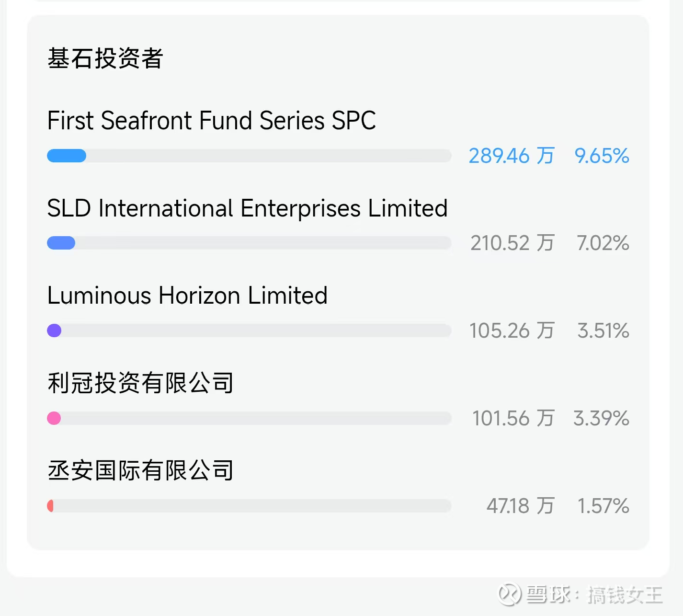The image size is (683, 616).
Task: Click the purple Luminous Horizon bar dot
Action: click(x=54, y=331)
